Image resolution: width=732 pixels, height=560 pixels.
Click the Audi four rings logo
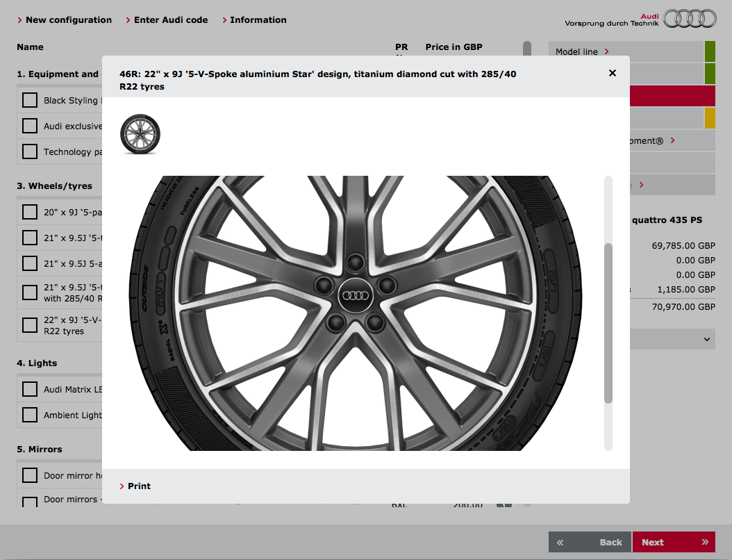(x=689, y=19)
